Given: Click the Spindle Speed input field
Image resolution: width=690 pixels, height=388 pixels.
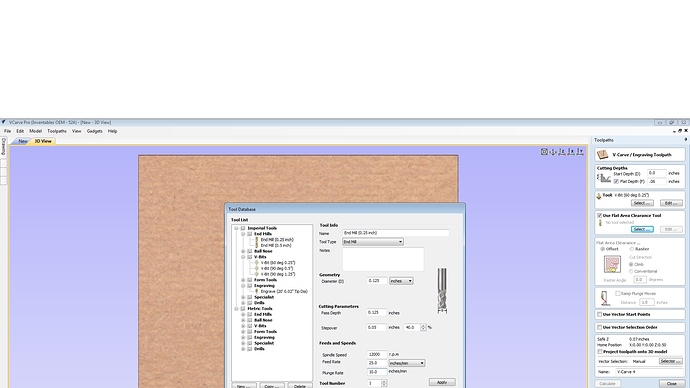Looking at the screenshot, I should point(377,354).
